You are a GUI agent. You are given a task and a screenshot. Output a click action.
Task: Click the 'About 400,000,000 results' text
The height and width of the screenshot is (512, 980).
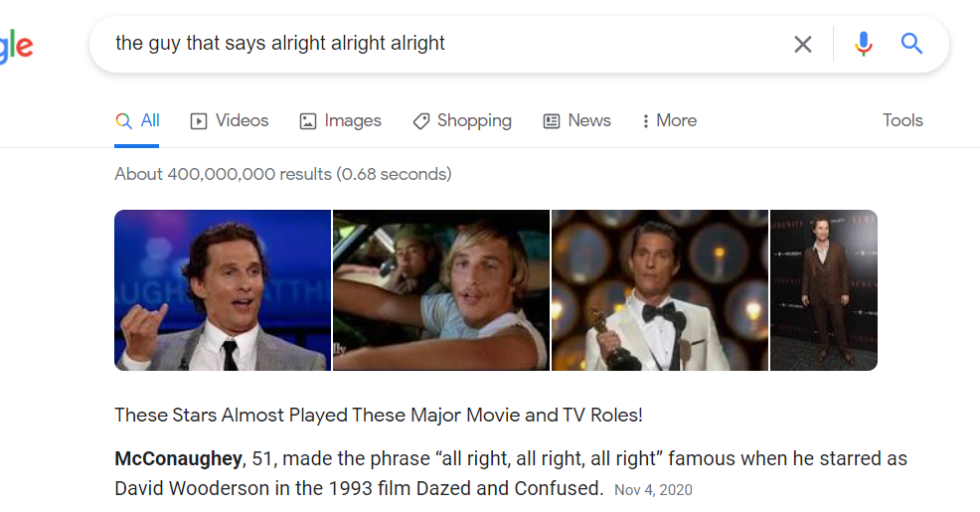click(282, 174)
